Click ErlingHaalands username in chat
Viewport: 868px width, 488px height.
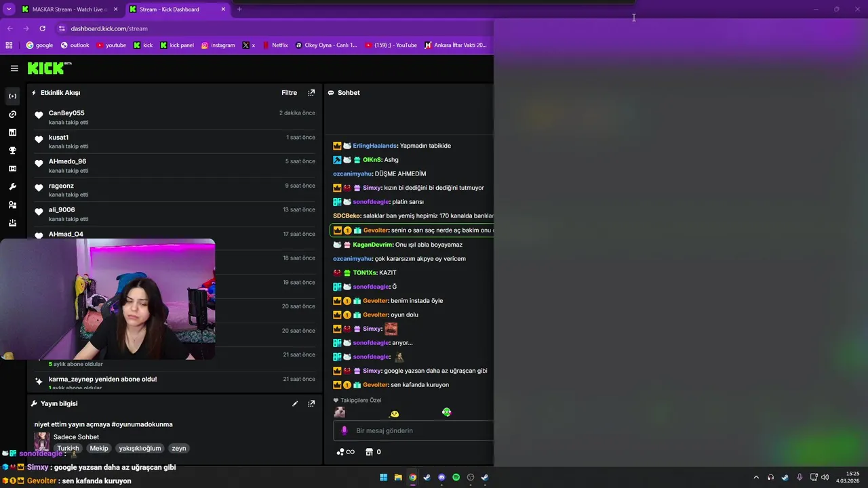coord(374,146)
